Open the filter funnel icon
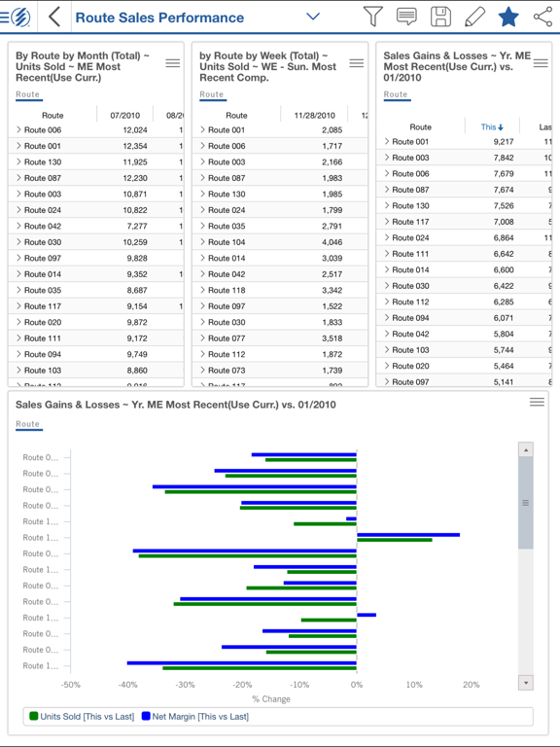Image resolution: width=560 pixels, height=747 pixels. click(373, 17)
